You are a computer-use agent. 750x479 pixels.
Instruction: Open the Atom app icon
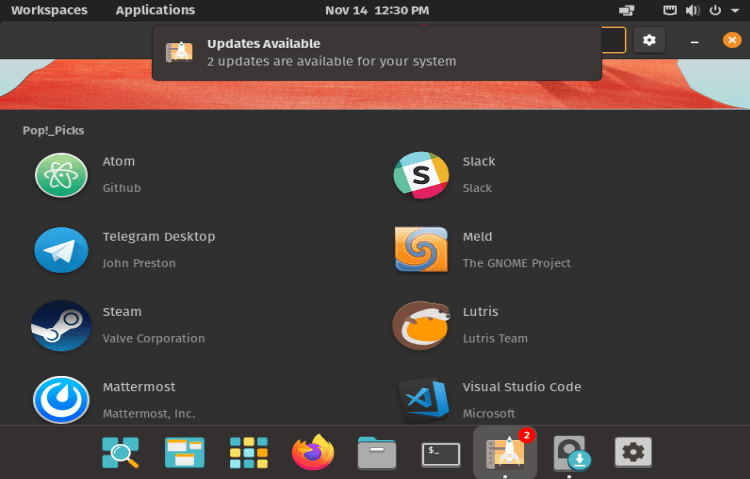tap(61, 175)
